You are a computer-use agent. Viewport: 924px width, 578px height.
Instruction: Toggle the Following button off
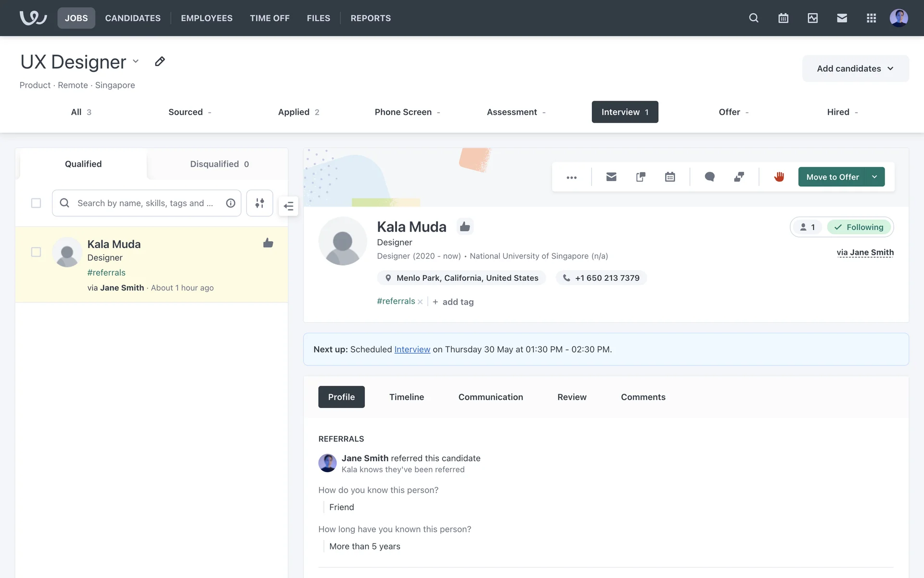[x=859, y=227]
